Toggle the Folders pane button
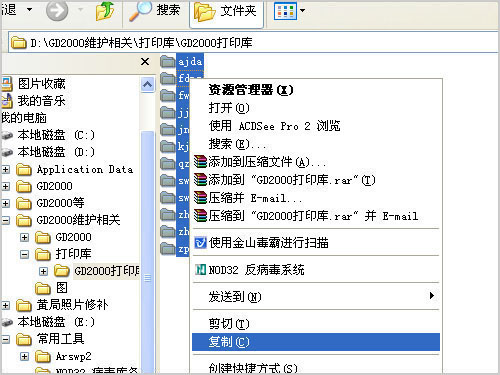The image size is (500, 375). [x=226, y=12]
